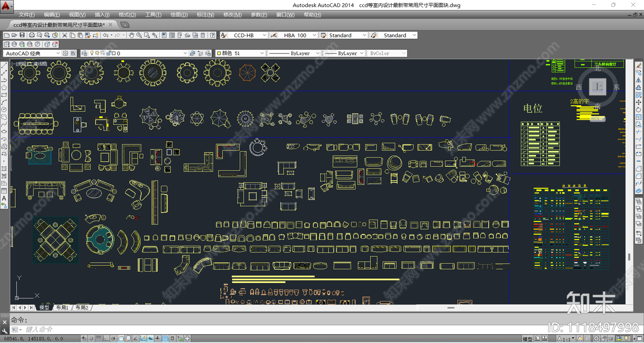Click the Workspace Settings gear in the toolbar
The height and width of the screenshot is (343, 644).
65,53
